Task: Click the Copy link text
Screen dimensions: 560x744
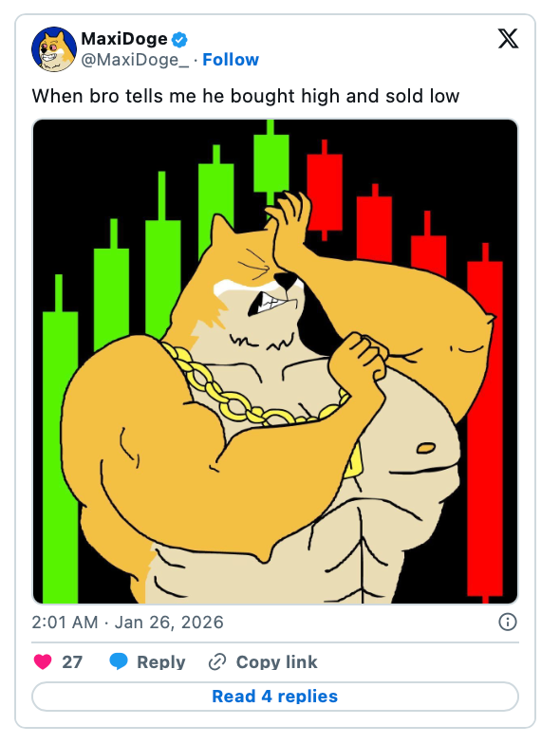Action: 277,662
